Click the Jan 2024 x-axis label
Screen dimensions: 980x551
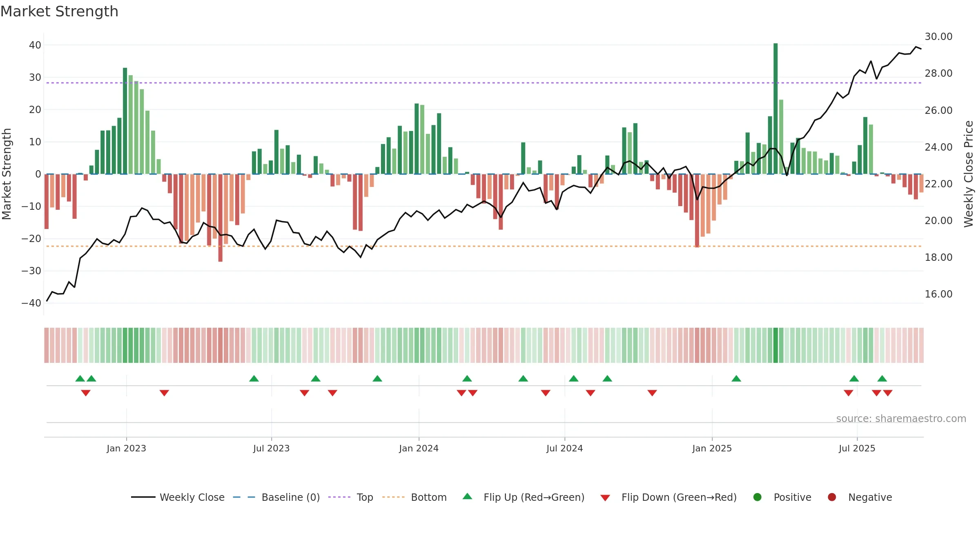[x=419, y=448]
